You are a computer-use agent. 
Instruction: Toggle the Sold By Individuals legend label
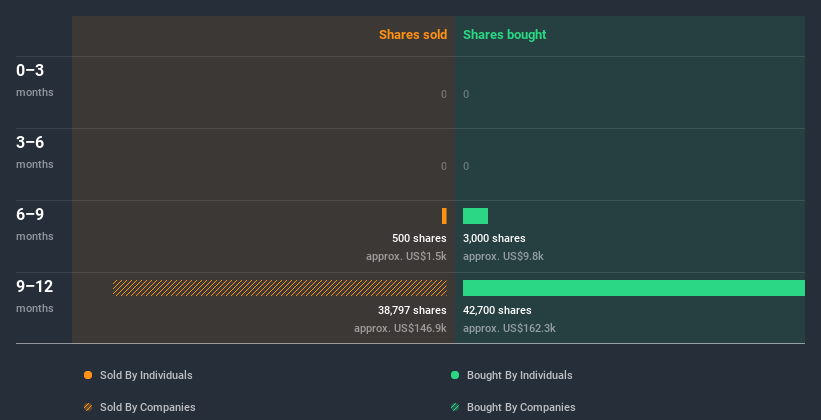146,375
